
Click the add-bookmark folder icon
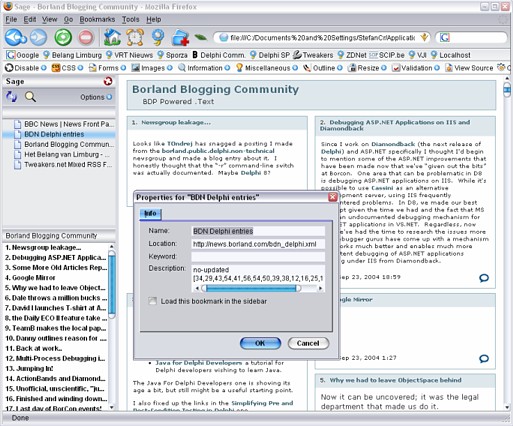pos(180,38)
